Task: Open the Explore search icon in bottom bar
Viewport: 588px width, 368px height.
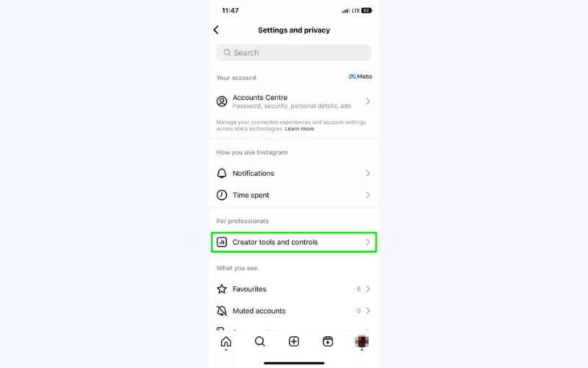Action: (x=260, y=342)
